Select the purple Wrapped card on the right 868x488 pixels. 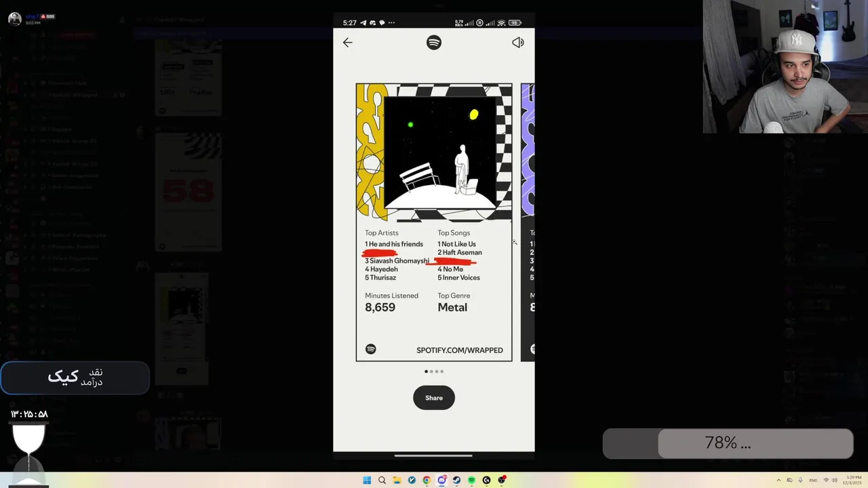[x=528, y=222]
